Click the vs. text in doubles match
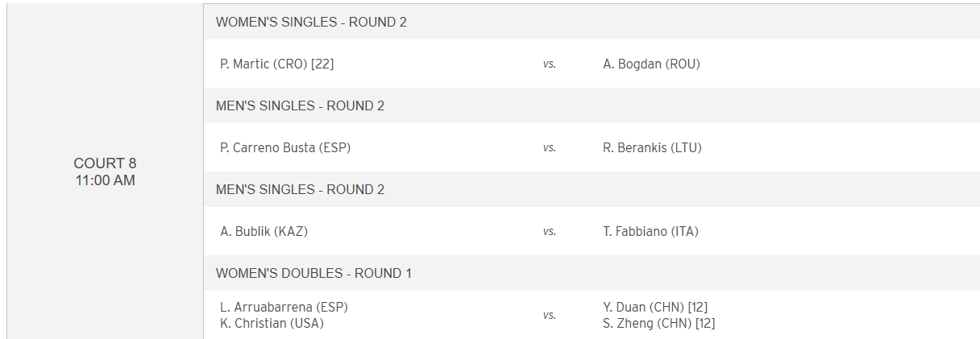980x339 pixels. click(x=549, y=316)
